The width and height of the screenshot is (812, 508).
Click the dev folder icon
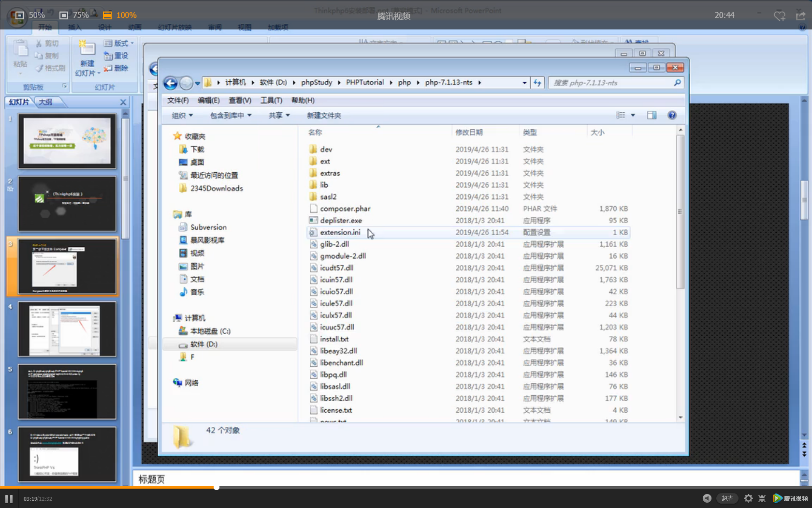pyautogui.click(x=313, y=149)
